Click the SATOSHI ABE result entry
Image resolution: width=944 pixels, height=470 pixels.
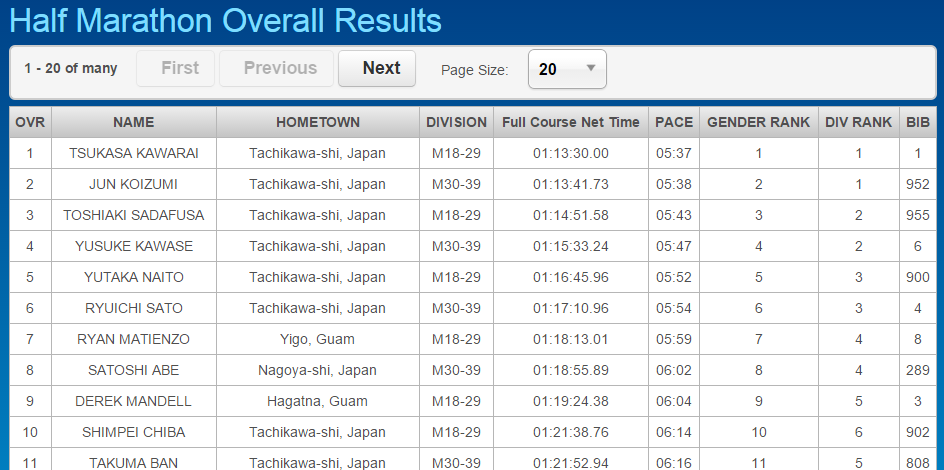tap(473, 370)
